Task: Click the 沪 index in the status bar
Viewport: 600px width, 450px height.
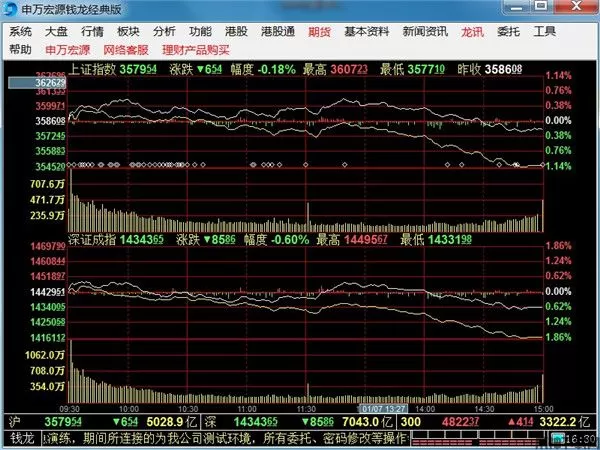Action: click(x=14, y=422)
